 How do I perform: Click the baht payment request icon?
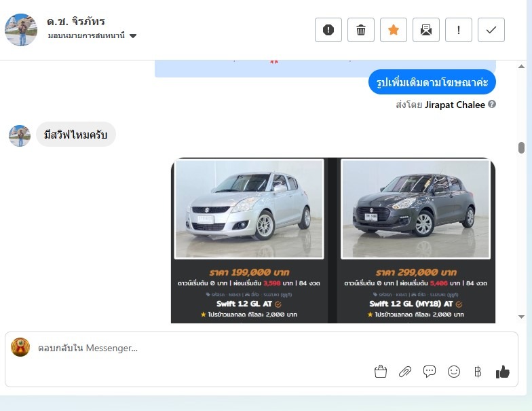pos(478,372)
